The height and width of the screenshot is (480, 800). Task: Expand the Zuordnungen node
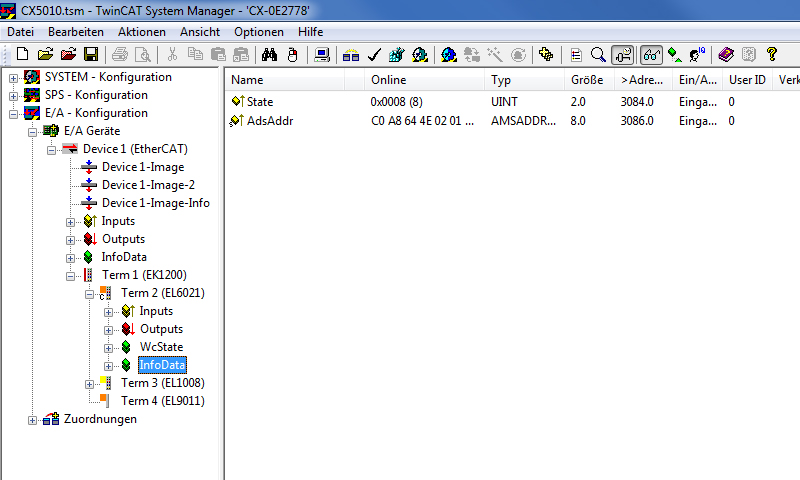coord(33,420)
